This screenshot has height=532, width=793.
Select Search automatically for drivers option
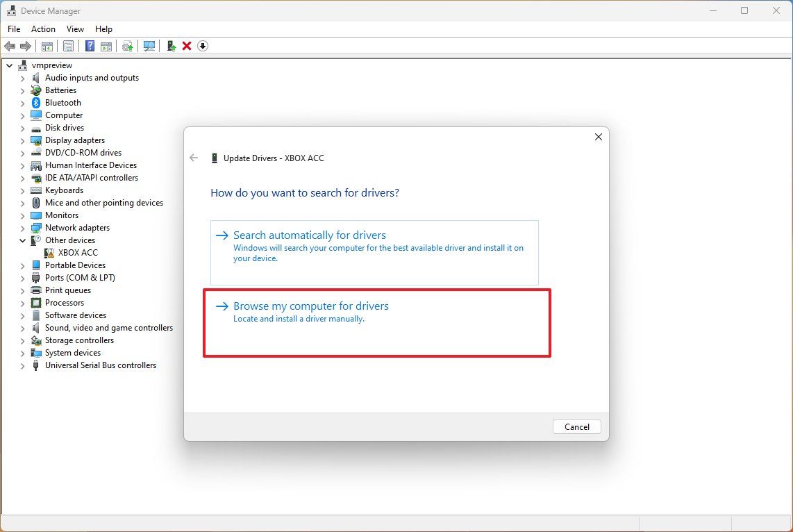[x=310, y=235]
